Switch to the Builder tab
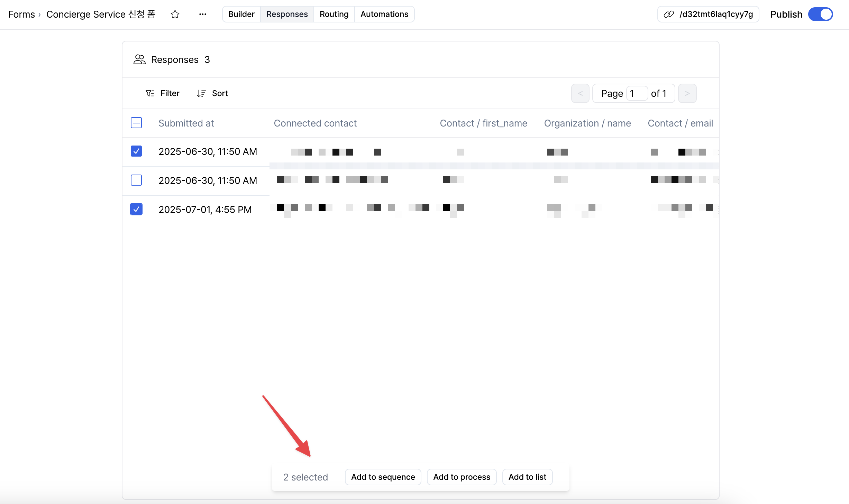849x504 pixels. [x=241, y=14]
